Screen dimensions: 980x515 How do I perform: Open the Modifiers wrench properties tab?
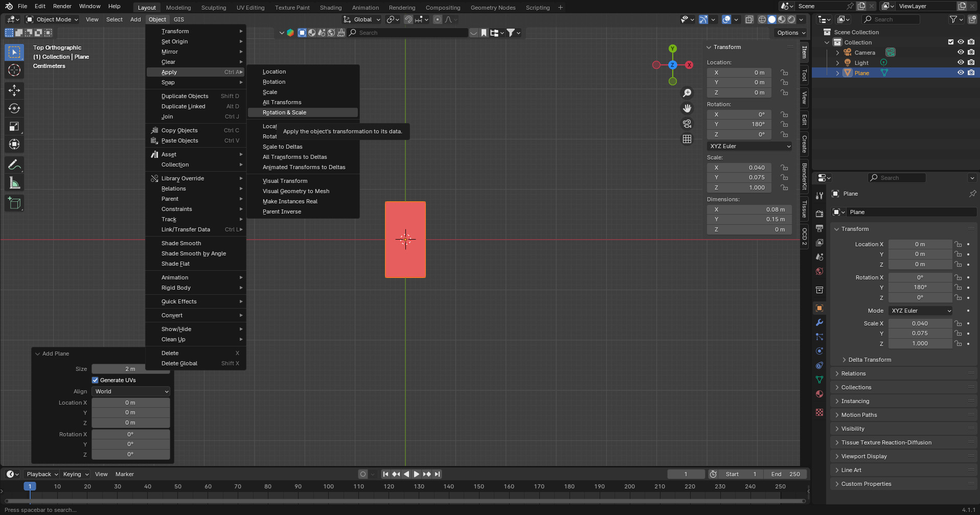click(819, 322)
